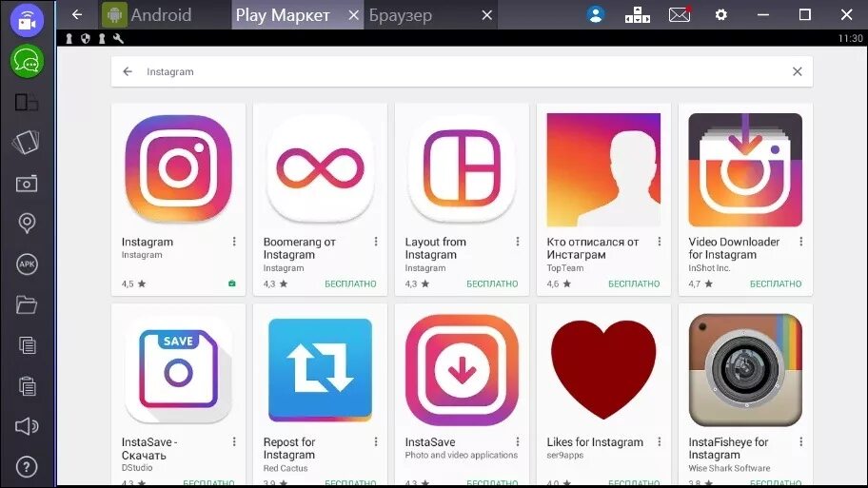Screen dimensions: 868x488
Task: Open overflow menu for Instagram card
Action: pyautogui.click(x=234, y=242)
